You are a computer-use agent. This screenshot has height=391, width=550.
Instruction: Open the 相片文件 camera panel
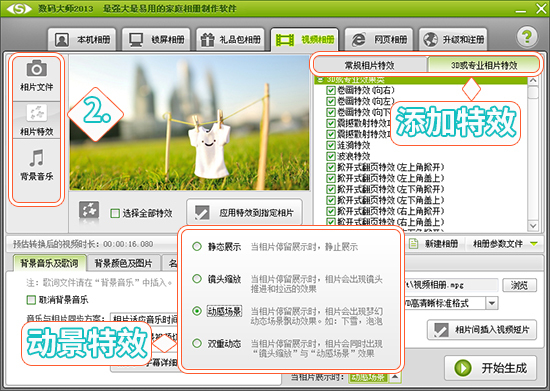[36, 76]
